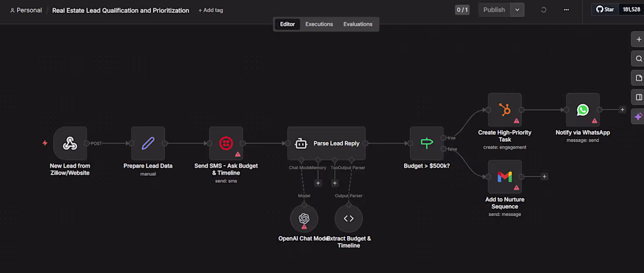The image size is (644, 273).
Task: Add a sticky note from the sidebar
Action: [638, 78]
